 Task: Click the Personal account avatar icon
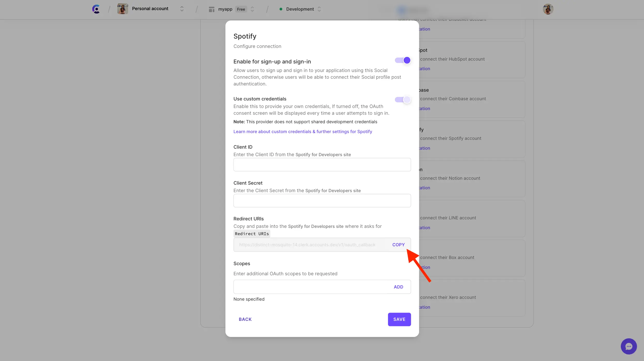coord(123,9)
